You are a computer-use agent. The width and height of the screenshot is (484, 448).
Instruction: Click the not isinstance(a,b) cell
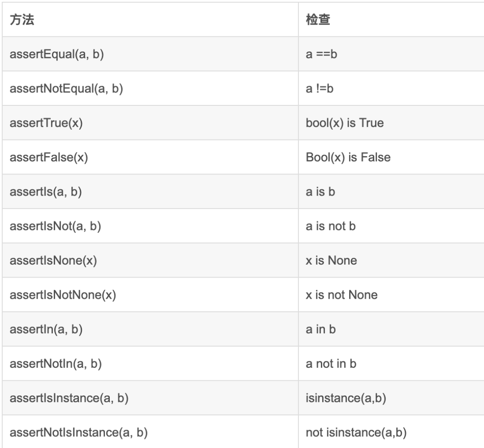(x=391, y=432)
